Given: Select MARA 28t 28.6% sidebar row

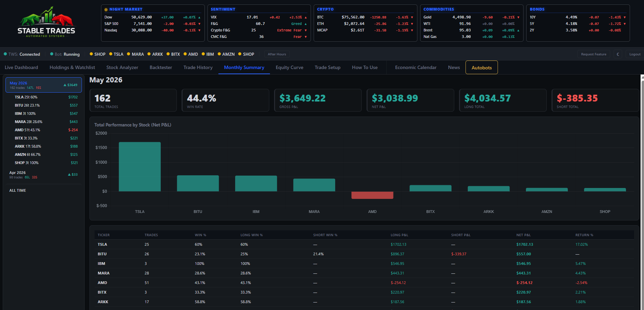Looking at the screenshot, I should point(46,122).
